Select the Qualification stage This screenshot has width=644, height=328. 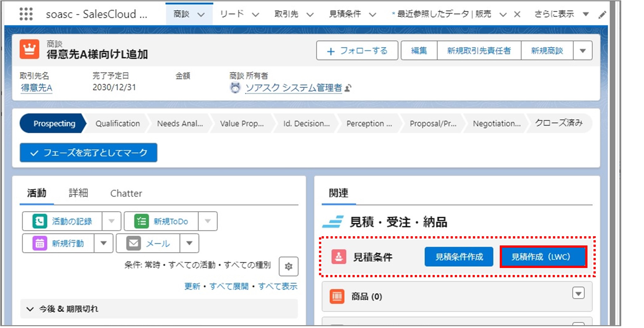pos(118,124)
